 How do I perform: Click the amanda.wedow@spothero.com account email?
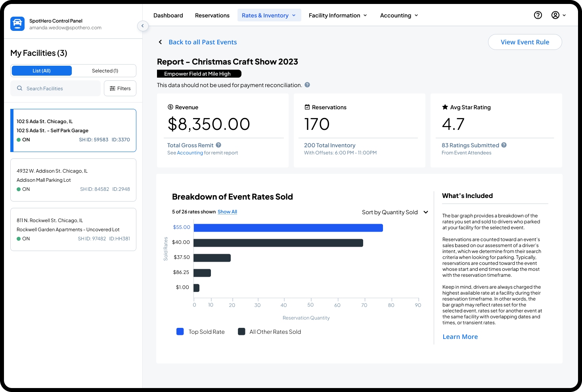(65, 28)
